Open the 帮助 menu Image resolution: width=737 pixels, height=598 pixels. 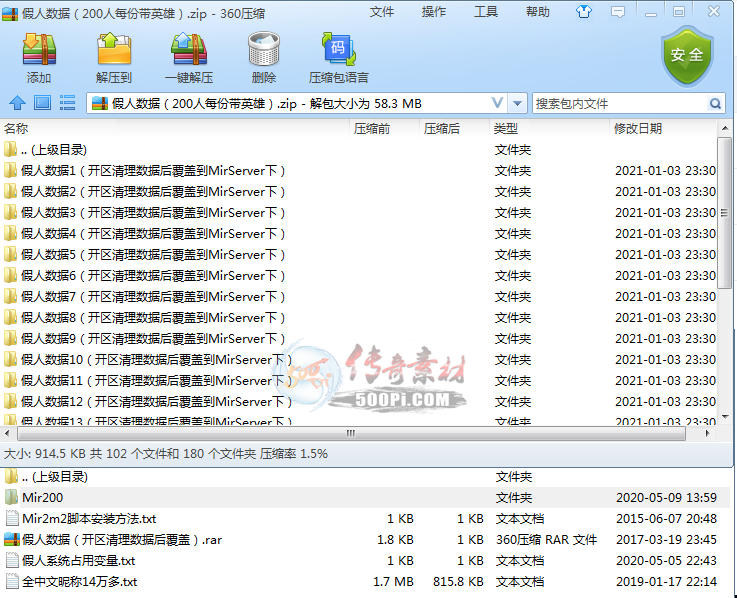tap(537, 12)
